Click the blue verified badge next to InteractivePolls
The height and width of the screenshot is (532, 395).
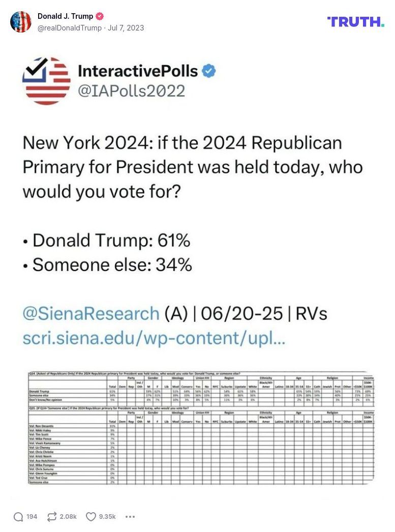(209, 71)
